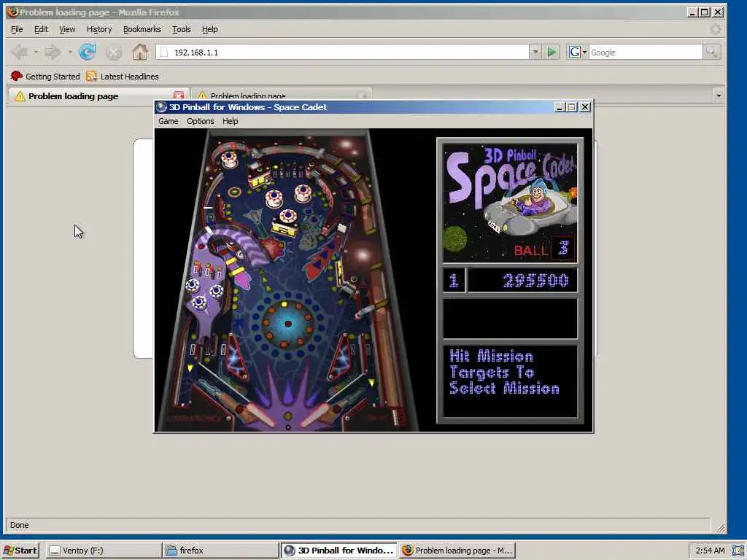Click the blue circular center target on table
747x560 pixels.
point(287,324)
